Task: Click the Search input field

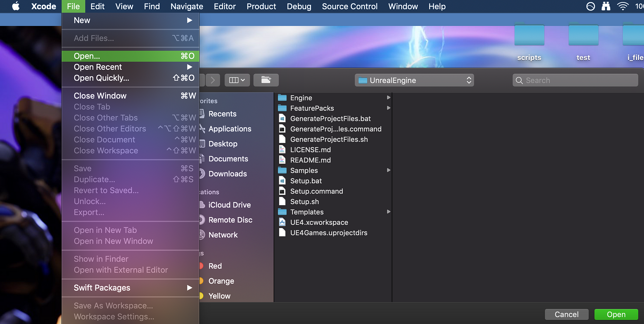Action: click(575, 80)
